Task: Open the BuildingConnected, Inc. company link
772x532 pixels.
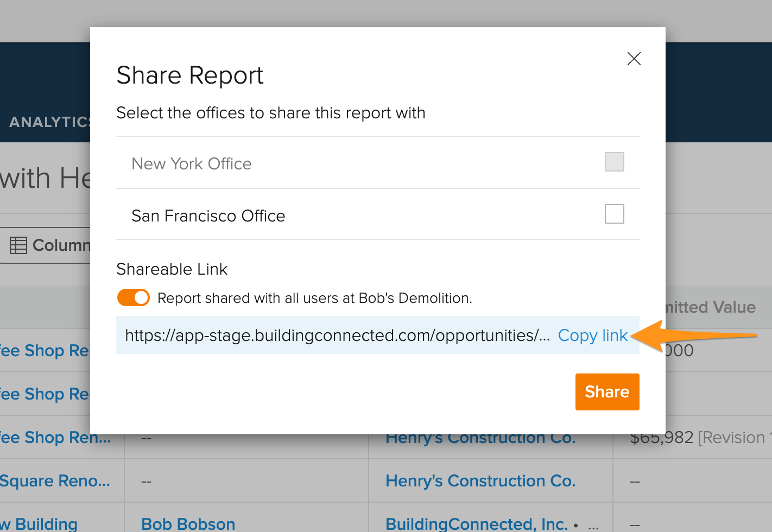Action: (476, 524)
